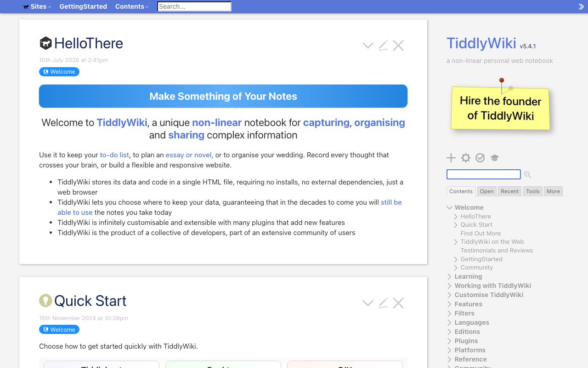Viewport: 588px width, 368px height.
Task: Open 'Find Out More' in sidebar contents
Action: pos(481,233)
